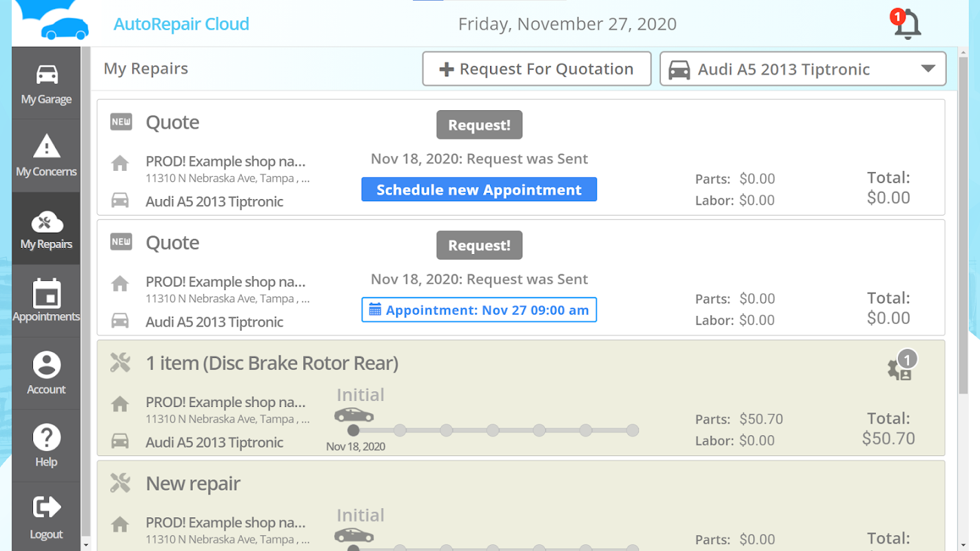Click the Initial stage dot on Disc Brake Rotor timeline
Screen dimensions: 980x551
click(x=354, y=430)
